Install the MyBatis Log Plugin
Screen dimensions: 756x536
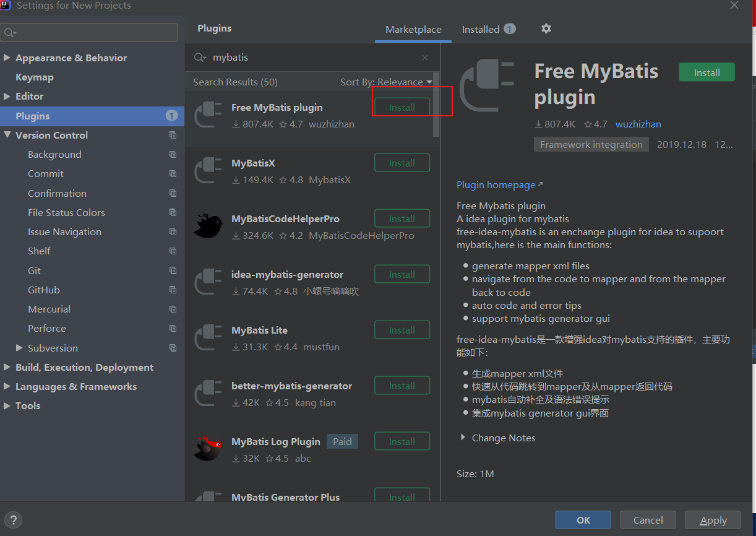[402, 441]
